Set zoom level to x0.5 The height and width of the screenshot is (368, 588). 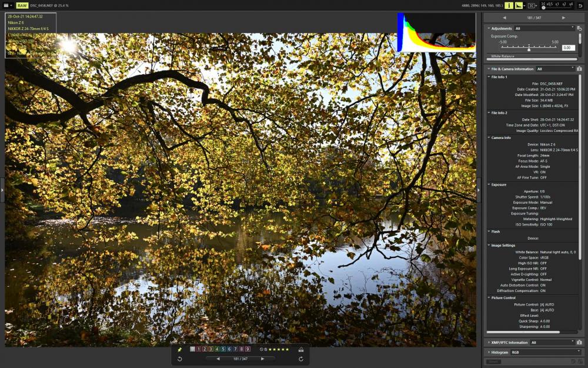point(550,5)
